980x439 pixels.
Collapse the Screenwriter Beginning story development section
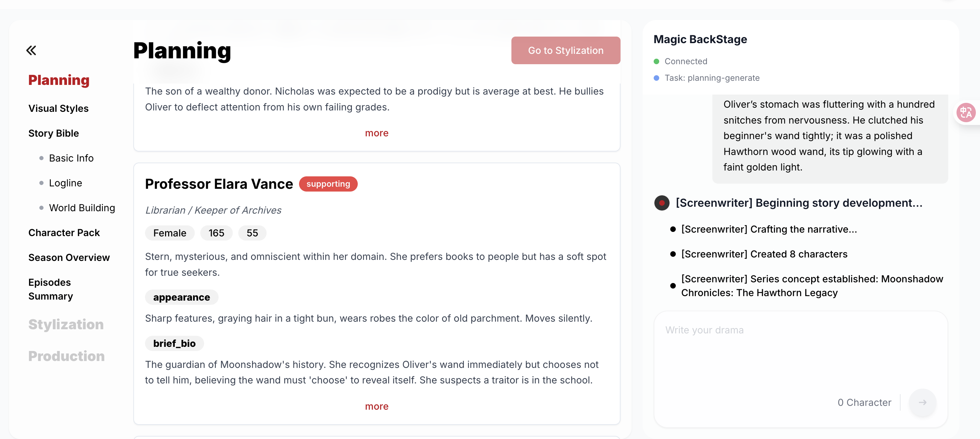pos(799,203)
